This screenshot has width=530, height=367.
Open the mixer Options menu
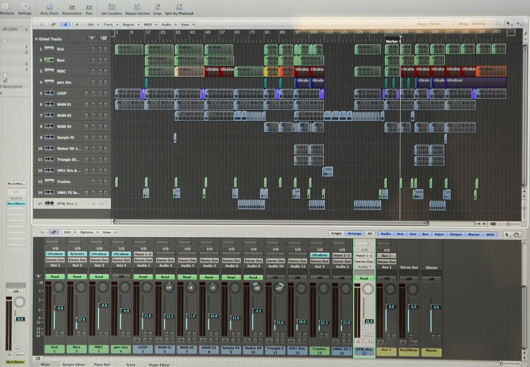(x=89, y=232)
